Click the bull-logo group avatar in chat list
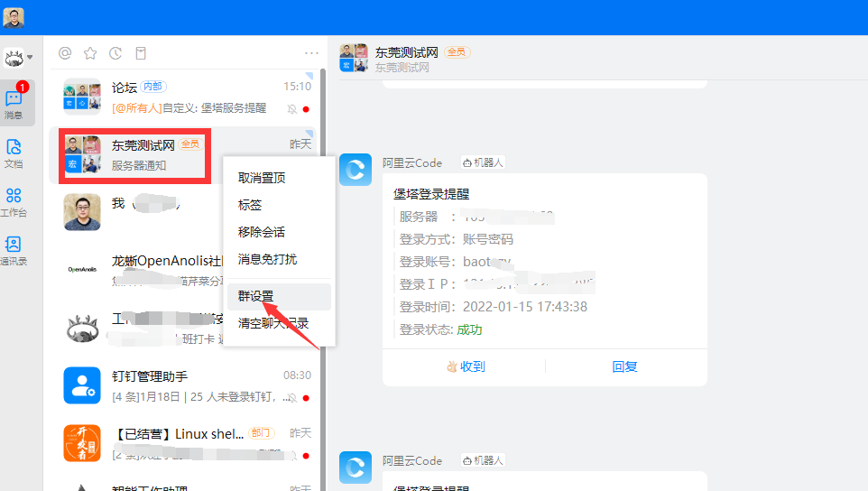Screen dimensions: 868x491 pos(82,327)
